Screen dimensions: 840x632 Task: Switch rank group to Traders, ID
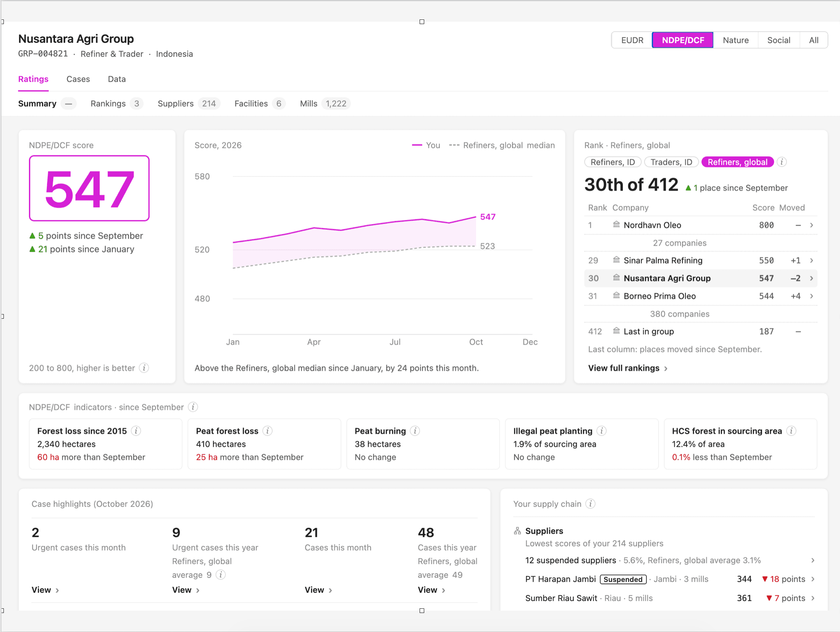coord(671,162)
